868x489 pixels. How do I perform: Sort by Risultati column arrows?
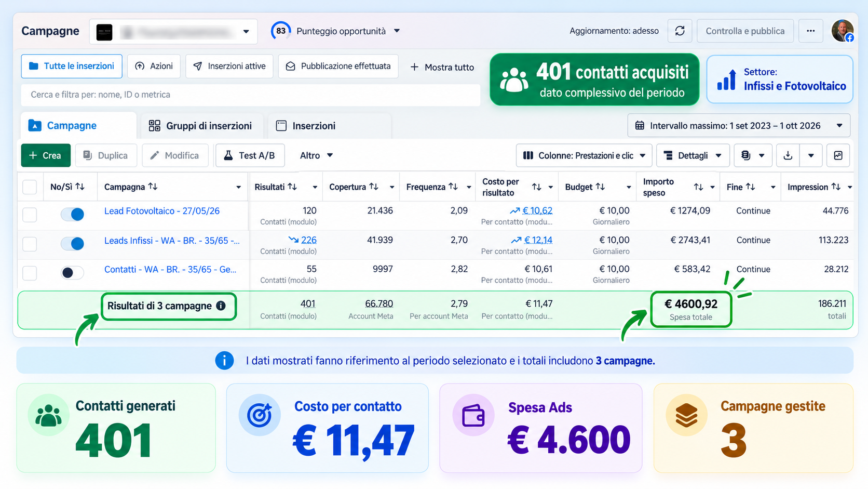292,187
